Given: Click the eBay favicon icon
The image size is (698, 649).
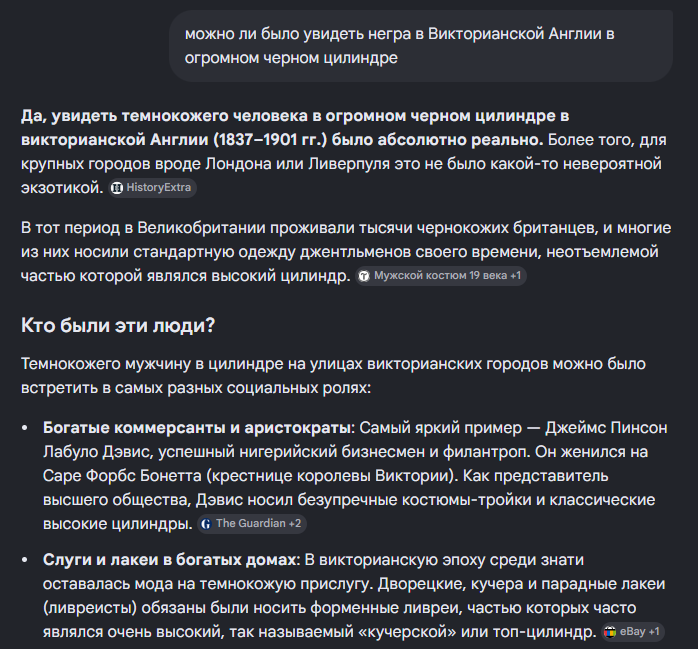Looking at the screenshot, I should [610, 632].
